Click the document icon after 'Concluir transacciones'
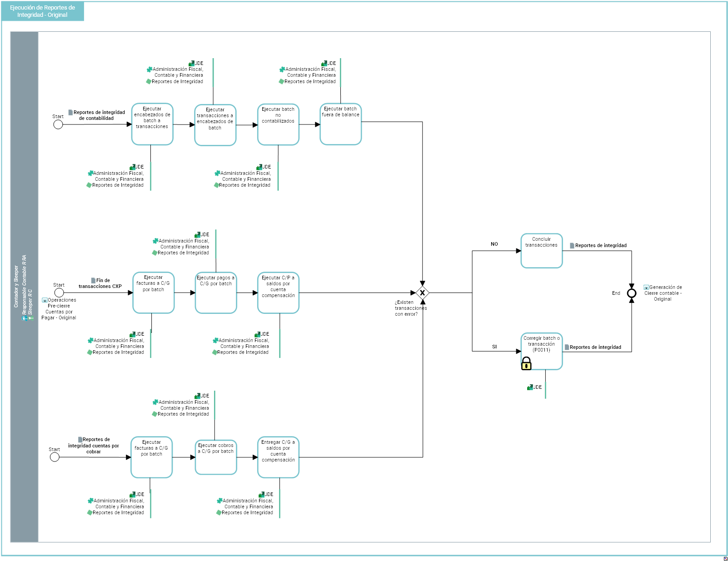Image resolution: width=728 pixels, height=561 pixels. pyautogui.click(x=572, y=245)
